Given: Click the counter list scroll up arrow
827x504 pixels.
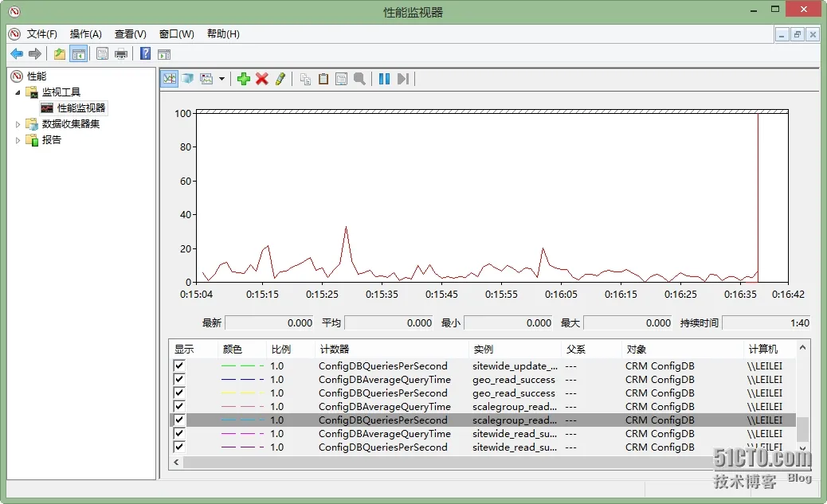Looking at the screenshot, I should tap(802, 347).
